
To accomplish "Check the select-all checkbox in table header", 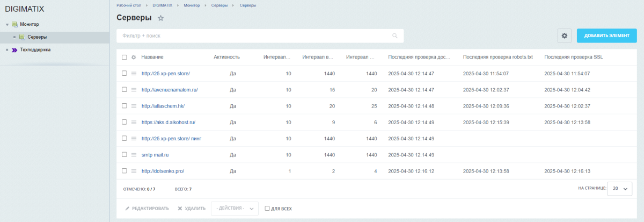I will pos(125,57).
